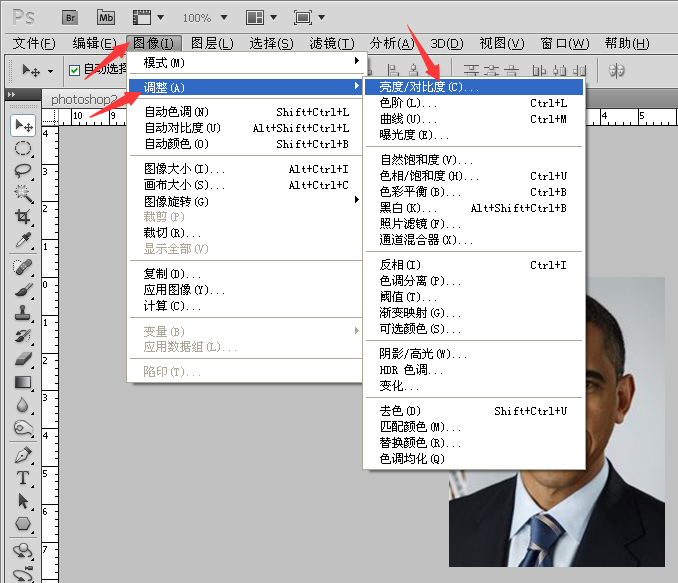Choose 画布大小(S) command
The width and height of the screenshot is (678, 583).
point(246,185)
